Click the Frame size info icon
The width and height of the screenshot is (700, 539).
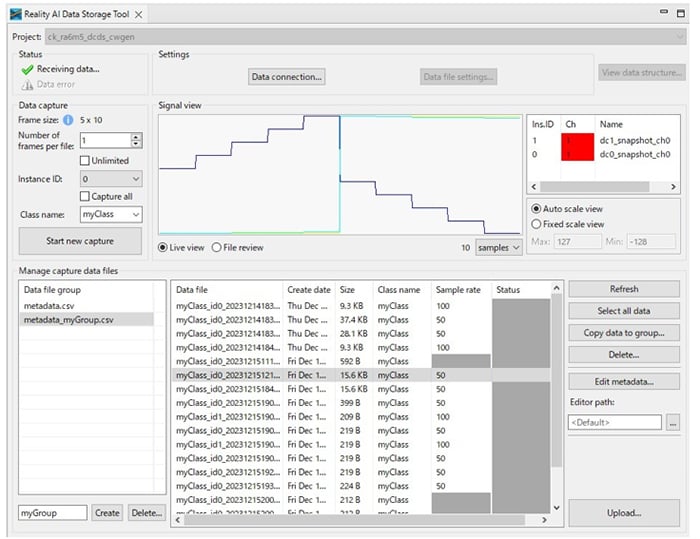click(x=68, y=120)
